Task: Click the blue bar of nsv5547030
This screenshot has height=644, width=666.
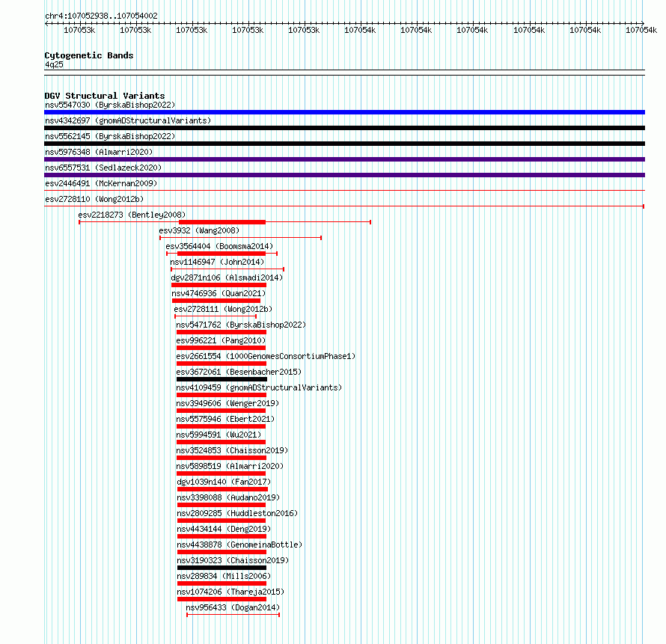Action: tap(344, 112)
